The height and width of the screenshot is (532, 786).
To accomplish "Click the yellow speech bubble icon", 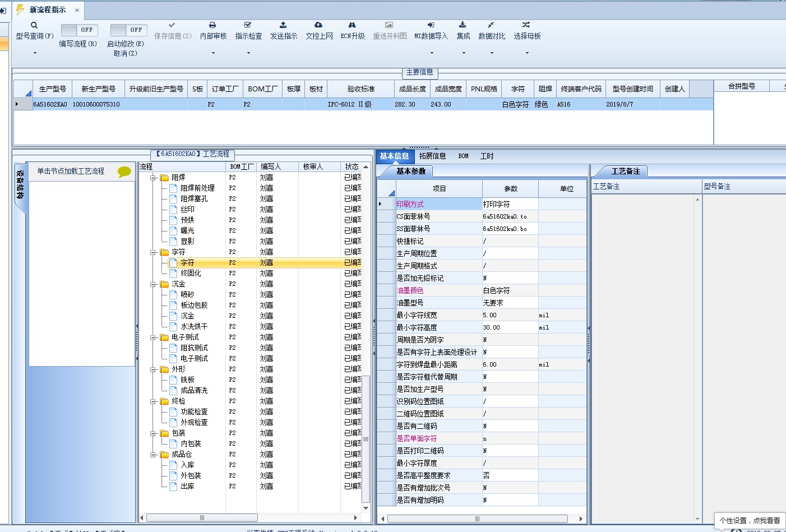I will 124,172.
